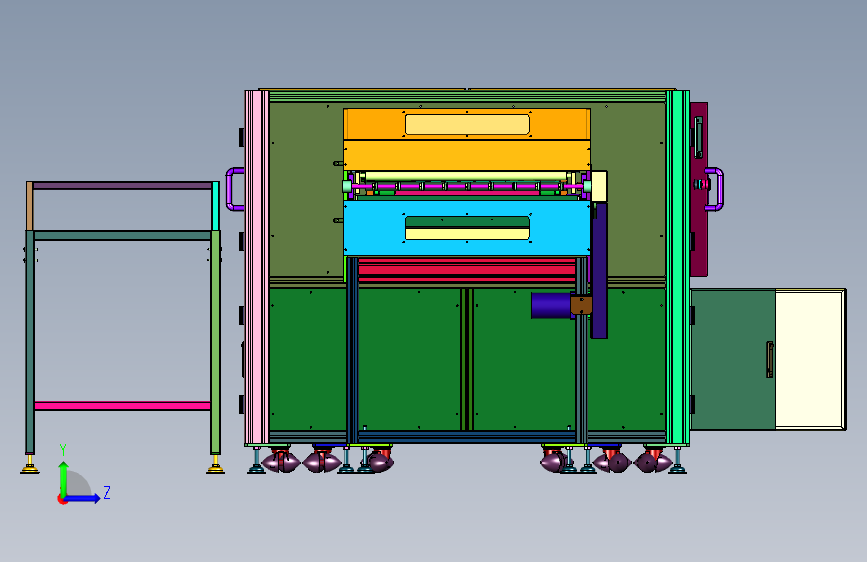Click the blue Z axis arrow of the triad
The image size is (867, 562).
pyautogui.click(x=83, y=498)
